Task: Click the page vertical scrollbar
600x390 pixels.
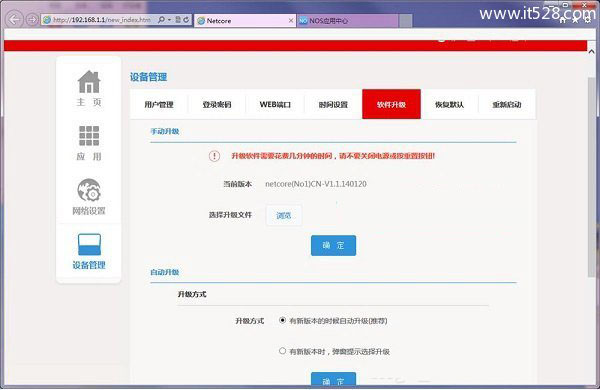Action: click(592, 176)
